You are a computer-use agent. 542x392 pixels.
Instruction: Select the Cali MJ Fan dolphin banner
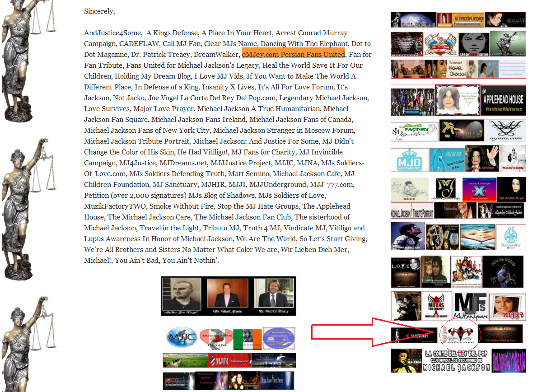[x=447, y=159]
